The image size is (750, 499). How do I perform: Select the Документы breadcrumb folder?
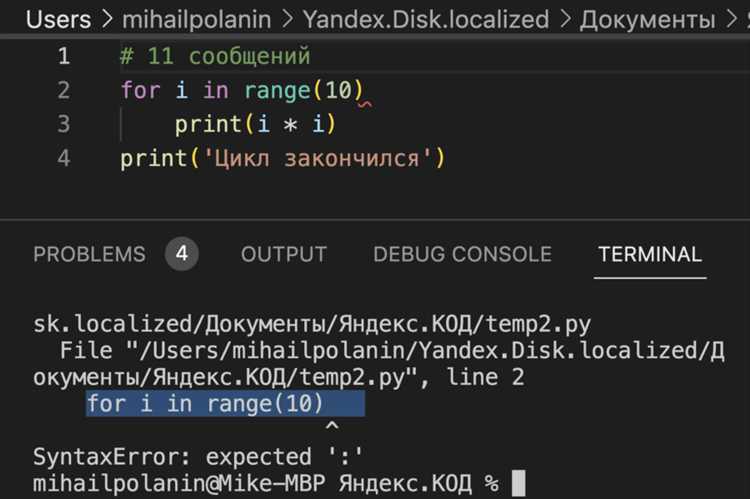648,20
